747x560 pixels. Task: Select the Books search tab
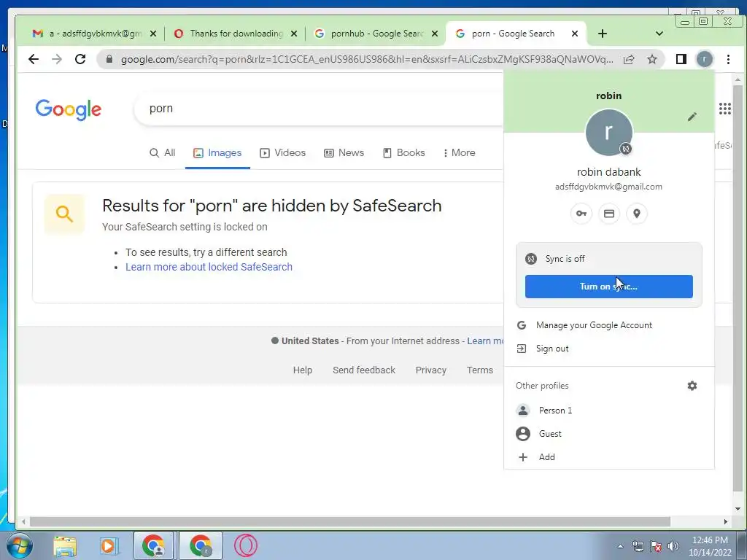404,153
